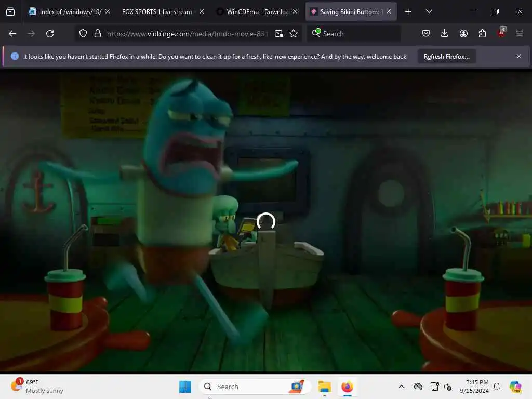Click the Firefox taskbar icon
The width and height of the screenshot is (532, 399).
click(347, 387)
